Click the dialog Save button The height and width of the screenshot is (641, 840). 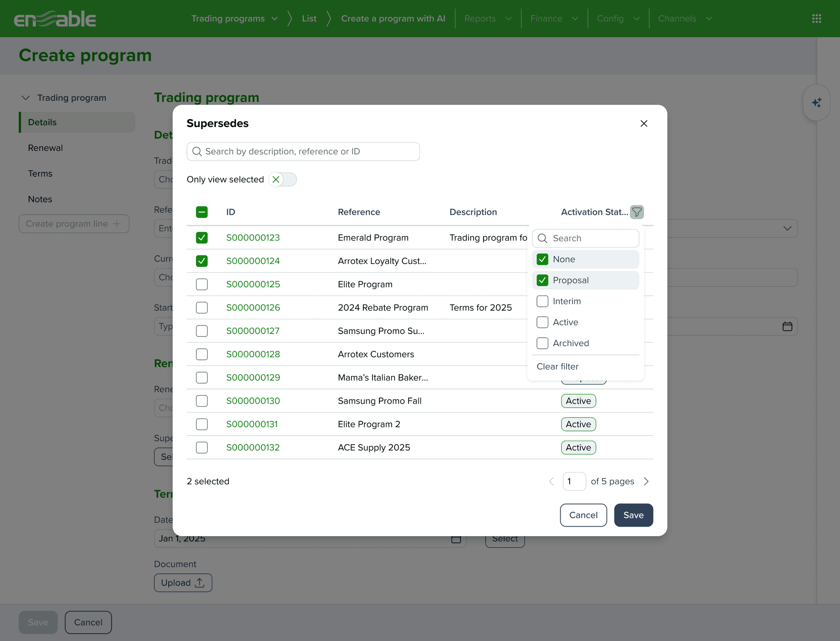633,515
